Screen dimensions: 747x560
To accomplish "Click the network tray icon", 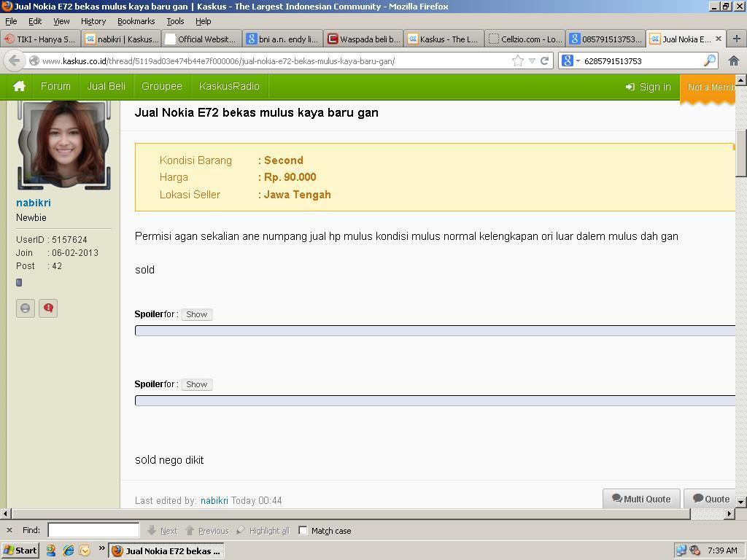I will click(x=681, y=551).
